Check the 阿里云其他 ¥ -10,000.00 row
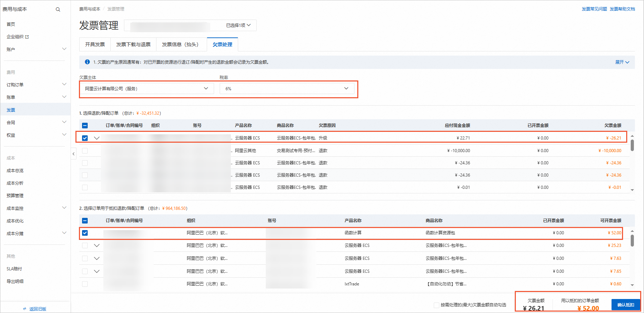 (85, 151)
